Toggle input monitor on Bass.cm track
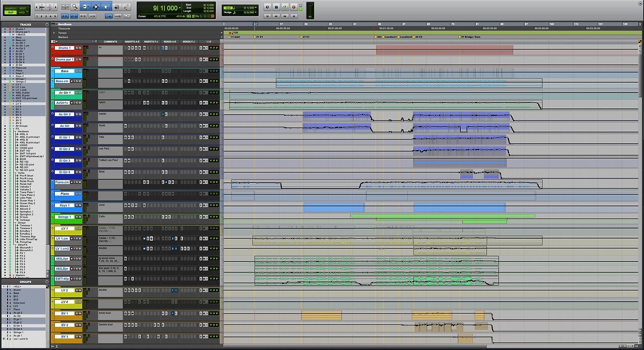This screenshot has width=644, height=350. (74, 81)
